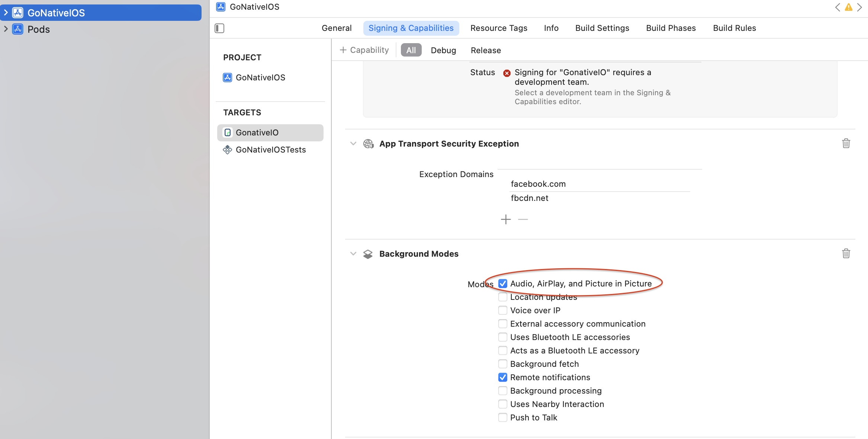Viewport: 868px width, 439px height.
Task: Click the add Capability button
Action: [364, 50]
